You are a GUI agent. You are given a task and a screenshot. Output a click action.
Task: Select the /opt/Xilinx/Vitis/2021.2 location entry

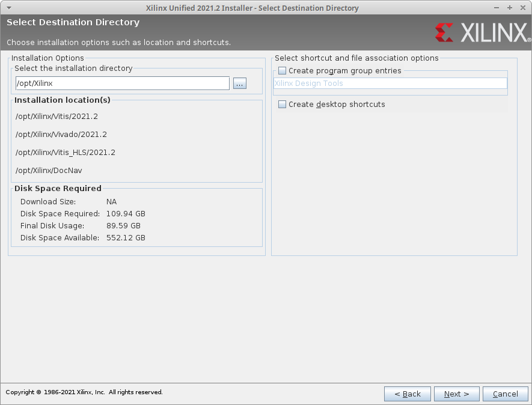(57, 117)
